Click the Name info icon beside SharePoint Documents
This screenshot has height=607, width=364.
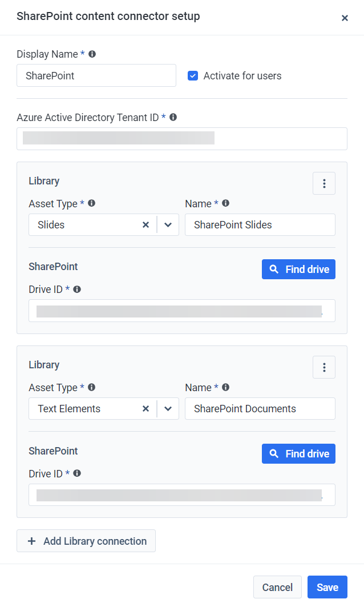[x=226, y=387]
